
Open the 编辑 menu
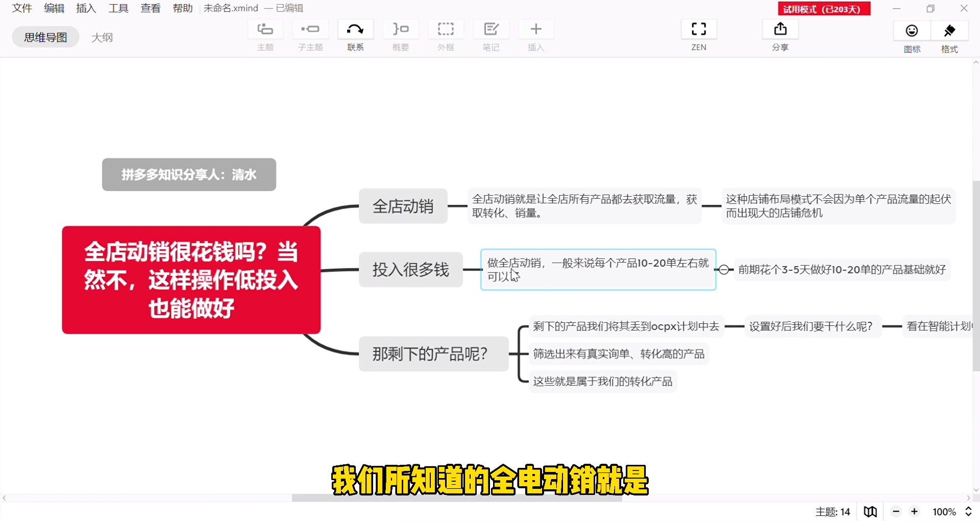[x=54, y=8]
